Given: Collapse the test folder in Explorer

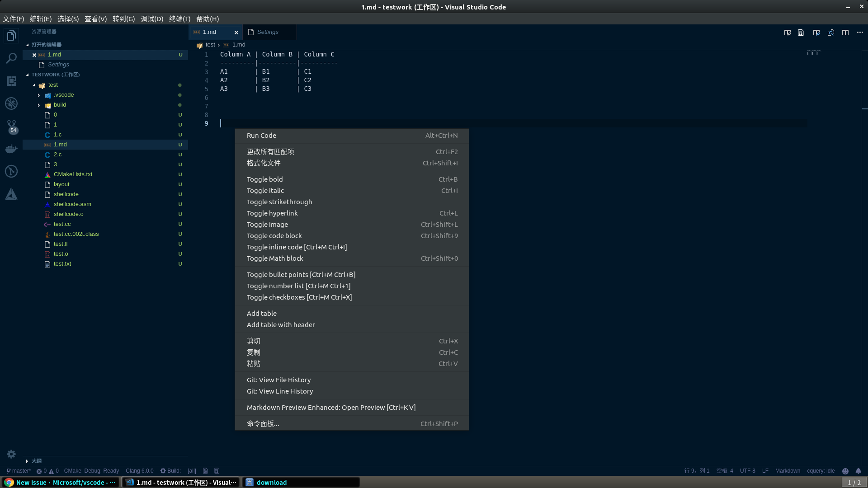Looking at the screenshot, I should [34, 84].
